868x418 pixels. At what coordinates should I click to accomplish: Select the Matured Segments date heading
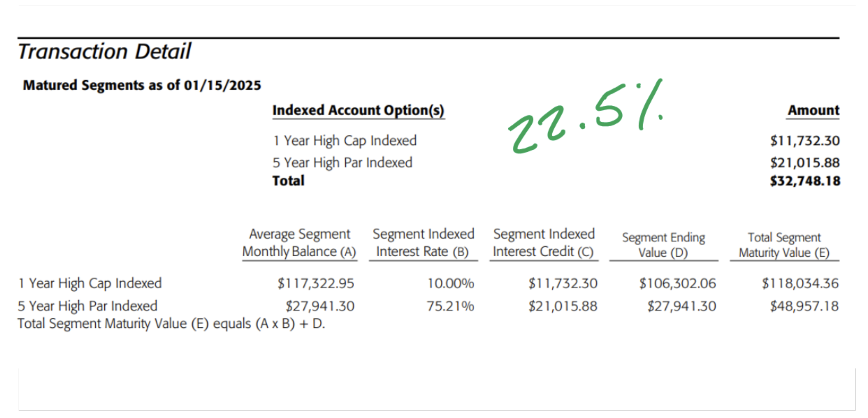pyautogui.click(x=142, y=85)
